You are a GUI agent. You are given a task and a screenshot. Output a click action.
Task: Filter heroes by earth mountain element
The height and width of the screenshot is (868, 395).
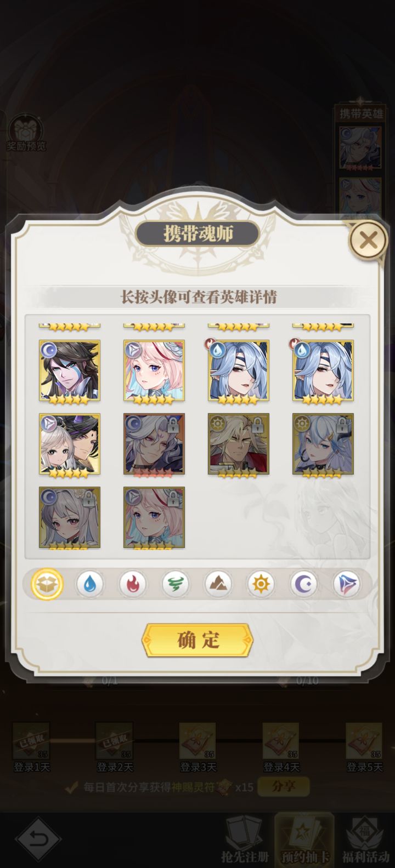point(218,584)
